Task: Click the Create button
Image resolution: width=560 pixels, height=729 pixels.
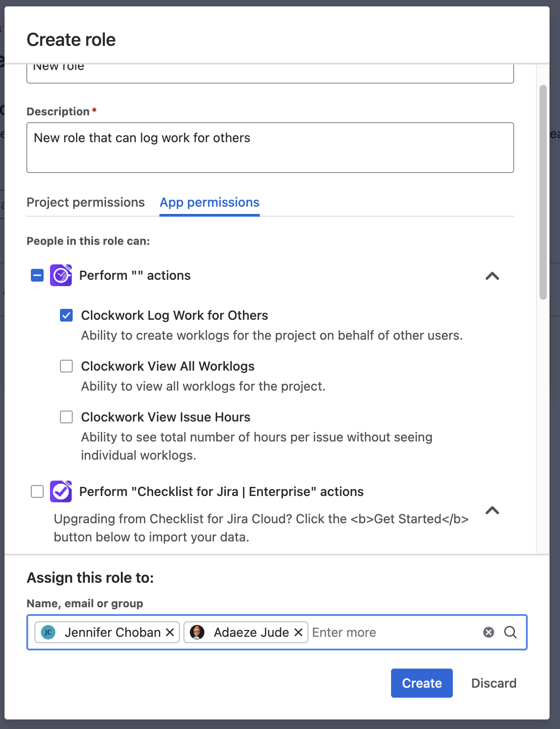Action: (x=421, y=683)
